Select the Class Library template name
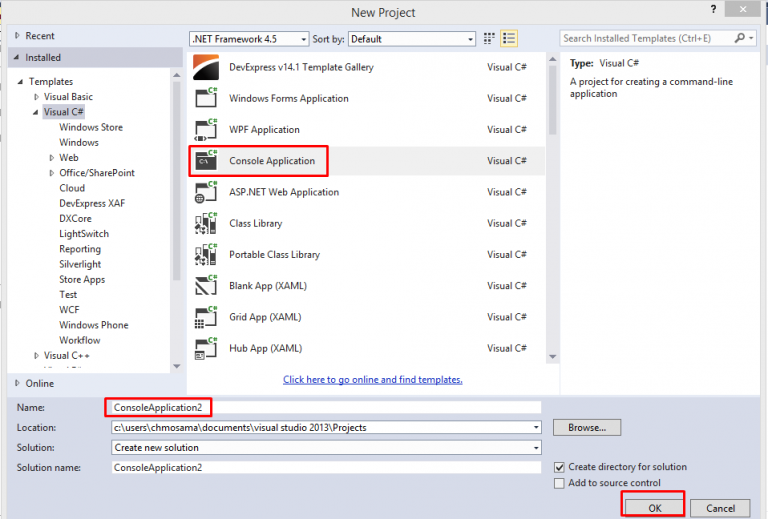The image size is (768, 519). pyautogui.click(x=256, y=223)
